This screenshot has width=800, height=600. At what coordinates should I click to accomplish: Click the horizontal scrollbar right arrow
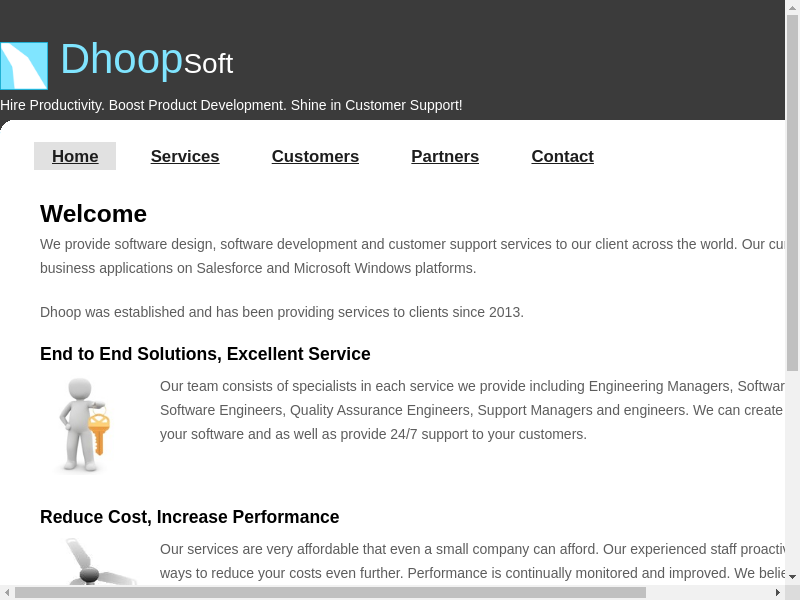(778, 592)
